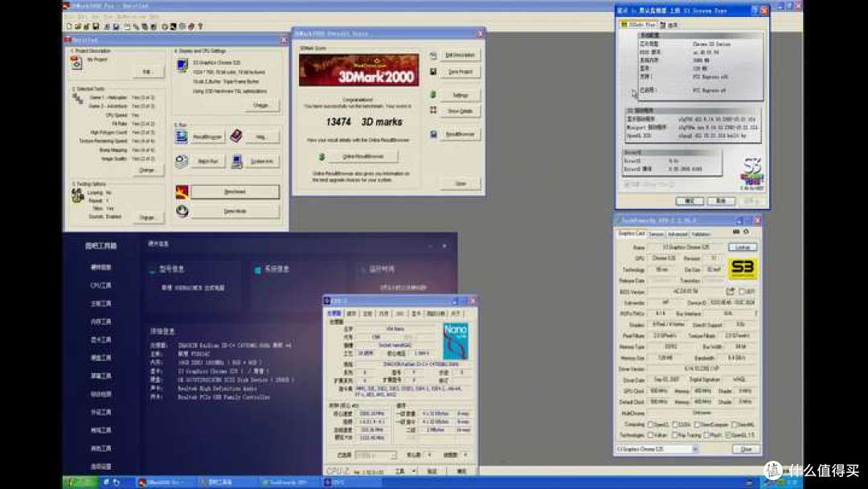
Task: Click the Edit button under Project Description
Action: [x=147, y=72]
